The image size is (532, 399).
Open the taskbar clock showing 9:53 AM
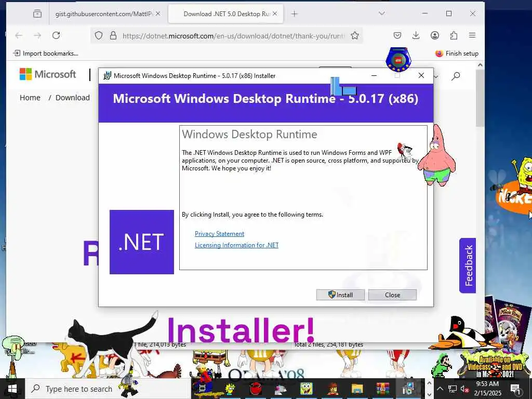pyautogui.click(x=487, y=389)
